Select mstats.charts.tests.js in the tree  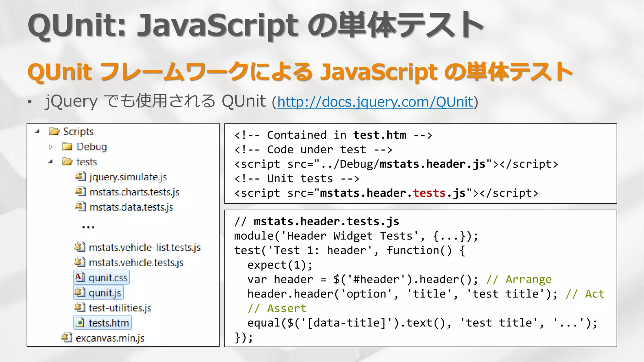pyautogui.click(x=134, y=192)
